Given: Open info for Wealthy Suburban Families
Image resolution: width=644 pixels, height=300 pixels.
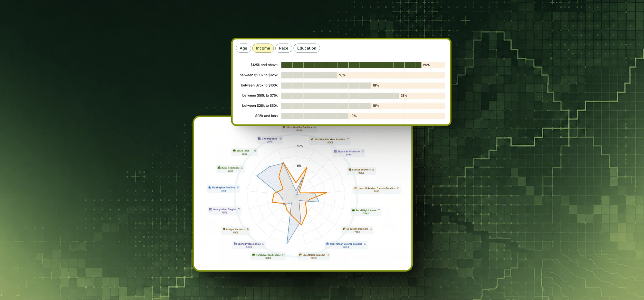Looking at the screenshot, I should pos(348,139).
